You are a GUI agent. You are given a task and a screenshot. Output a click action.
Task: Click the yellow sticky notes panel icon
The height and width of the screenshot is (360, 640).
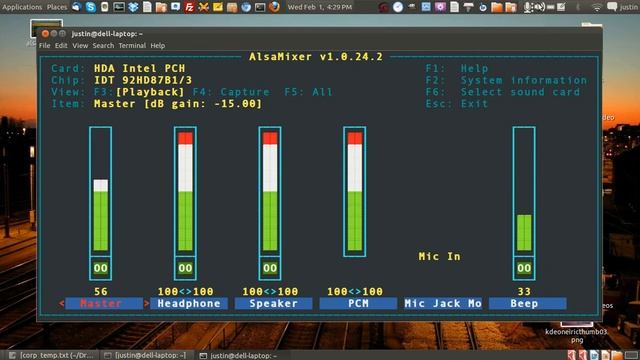[218, 7]
